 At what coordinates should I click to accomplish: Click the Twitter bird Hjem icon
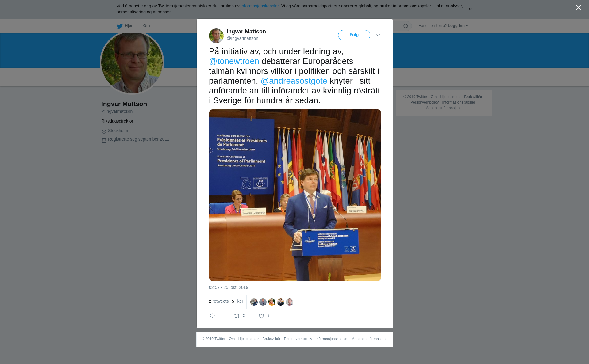coord(120,26)
